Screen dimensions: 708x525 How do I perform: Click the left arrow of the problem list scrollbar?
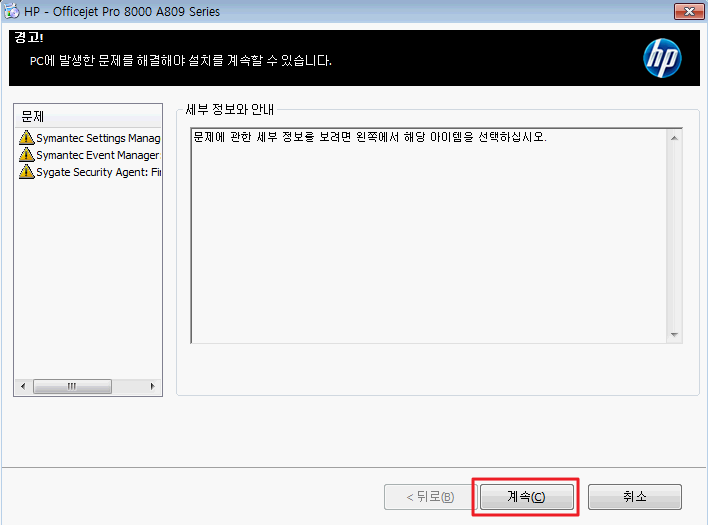point(23,386)
